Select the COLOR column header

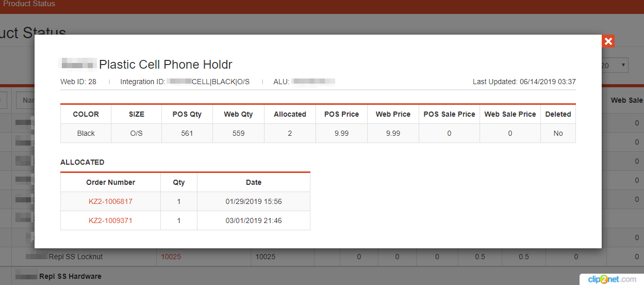pyautogui.click(x=86, y=114)
